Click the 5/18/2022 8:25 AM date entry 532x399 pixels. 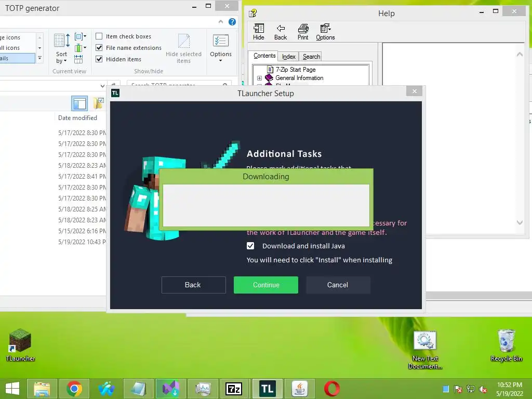[x=82, y=209]
